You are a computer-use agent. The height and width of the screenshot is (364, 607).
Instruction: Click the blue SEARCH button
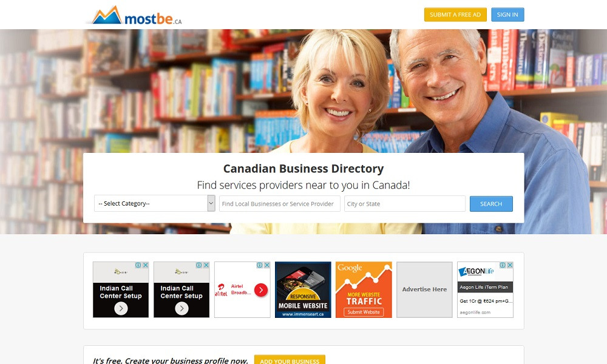click(x=491, y=204)
